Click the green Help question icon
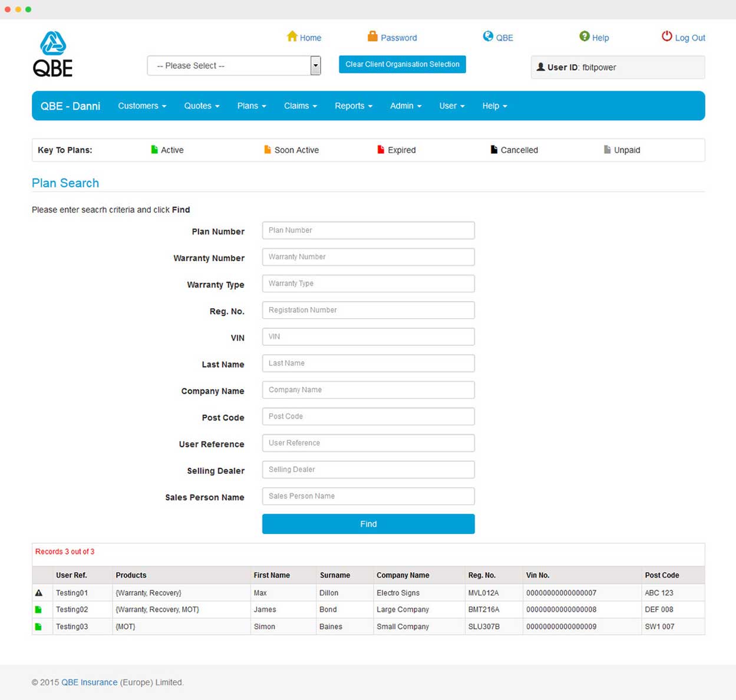736x700 pixels. 584,37
